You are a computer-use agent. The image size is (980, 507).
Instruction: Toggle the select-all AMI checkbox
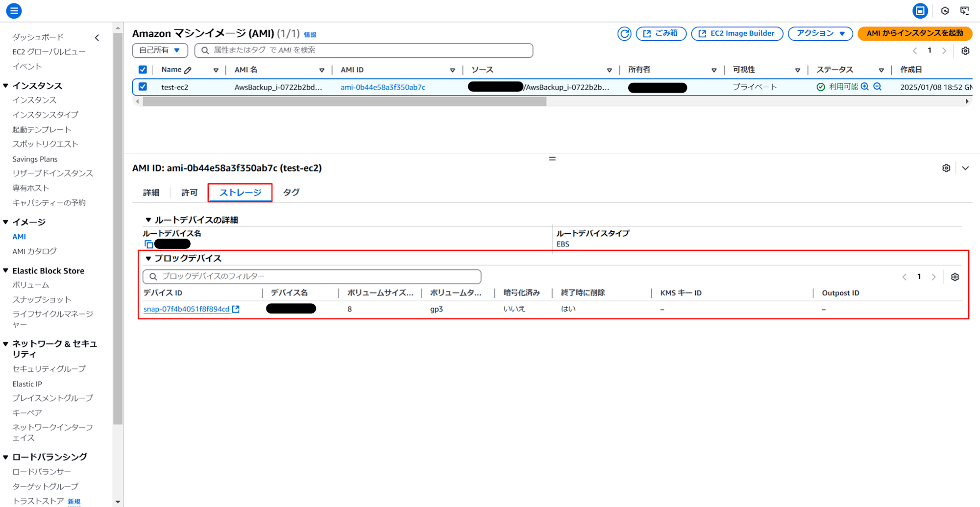click(143, 70)
